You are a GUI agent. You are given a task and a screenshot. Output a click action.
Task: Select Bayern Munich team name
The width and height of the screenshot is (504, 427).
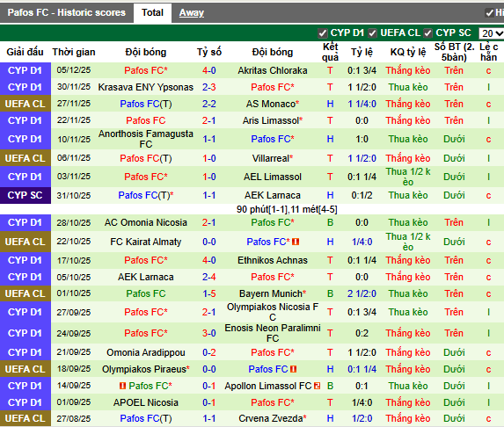point(271,293)
